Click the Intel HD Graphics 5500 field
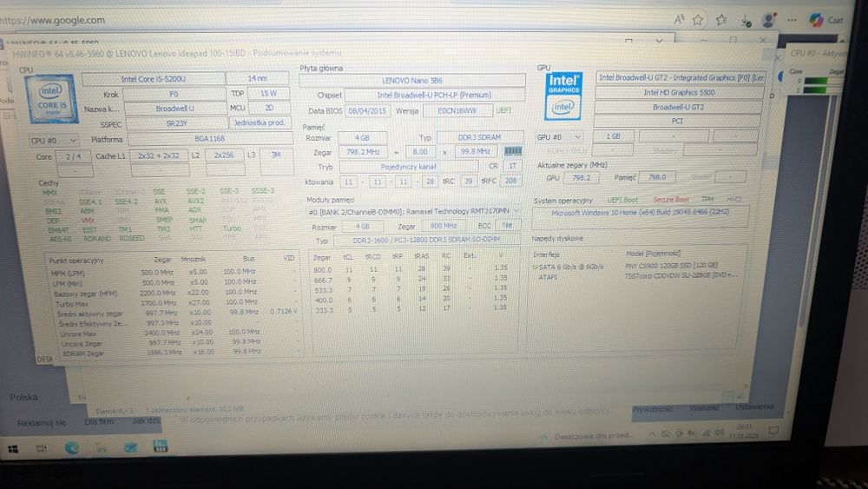The width and height of the screenshot is (868, 489). point(679,92)
